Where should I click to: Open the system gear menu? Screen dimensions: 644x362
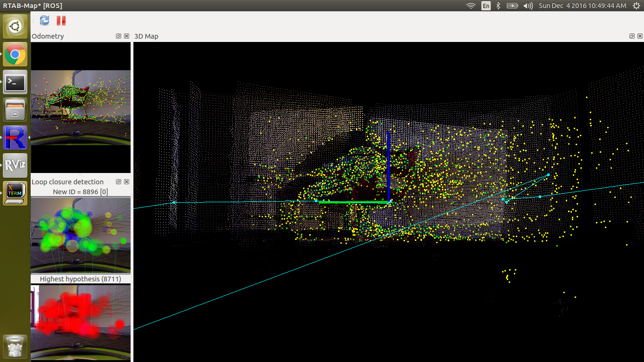pyautogui.click(x=636, y=6)
